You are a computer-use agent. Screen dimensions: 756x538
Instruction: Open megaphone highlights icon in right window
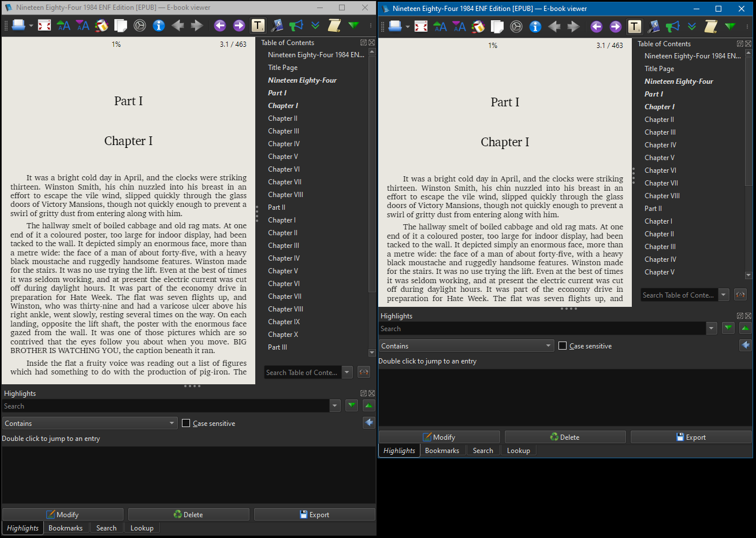tap(673, 27)
